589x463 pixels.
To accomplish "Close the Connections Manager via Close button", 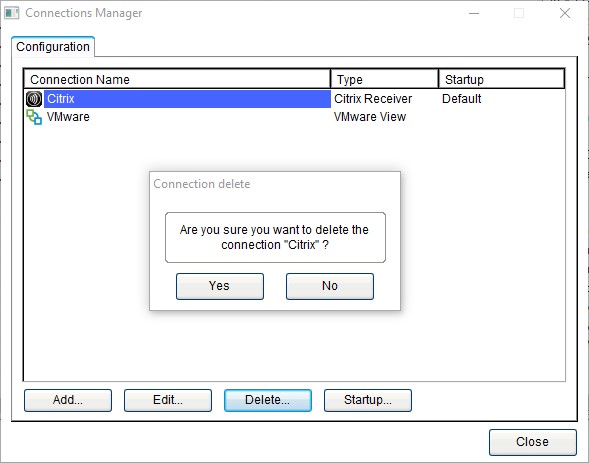I will 533,442.
